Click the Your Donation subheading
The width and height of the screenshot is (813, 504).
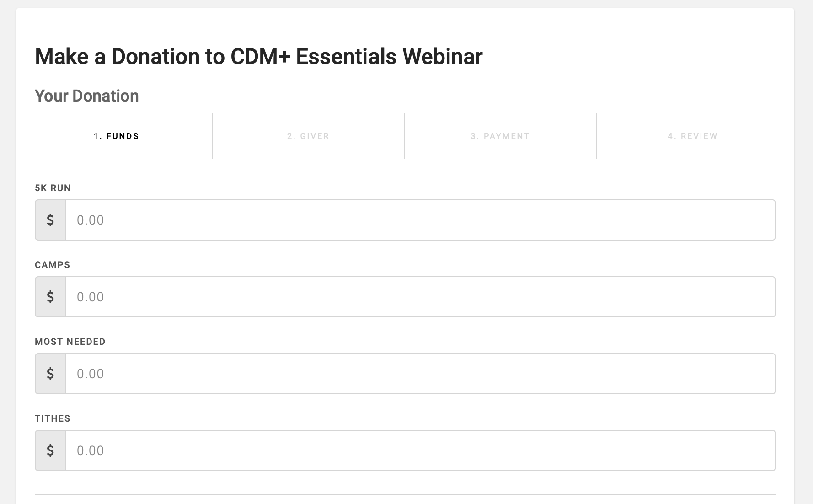[86, 96]
